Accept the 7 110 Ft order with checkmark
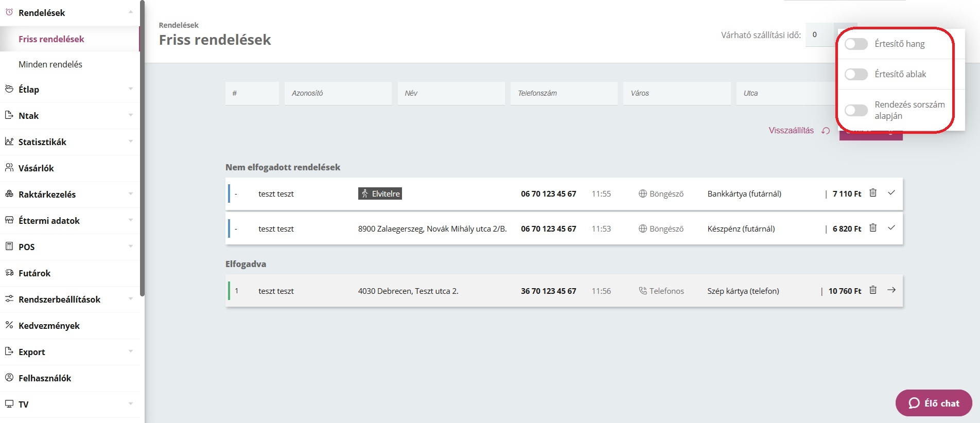Viewport: 980px width, 423px height. coord(891,193)
